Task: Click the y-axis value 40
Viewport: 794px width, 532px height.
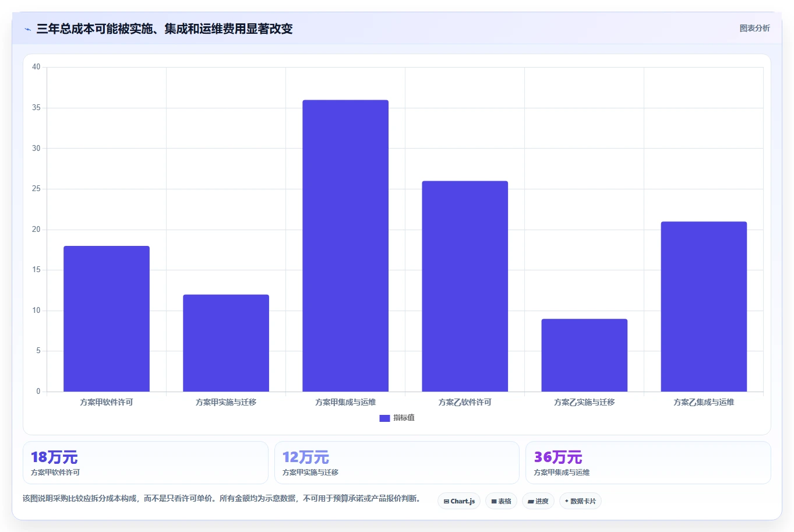Action: 36,67
